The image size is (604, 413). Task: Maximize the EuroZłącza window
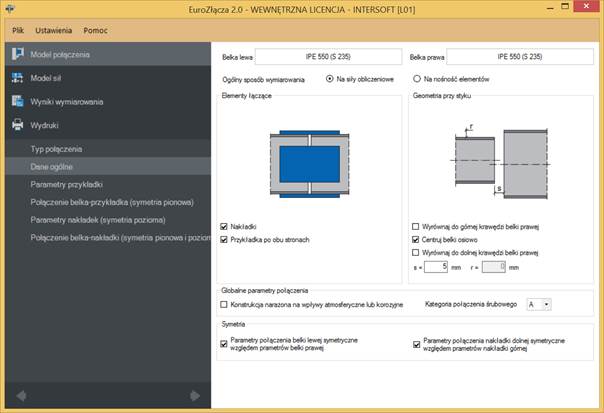click(x=565, y=7)
